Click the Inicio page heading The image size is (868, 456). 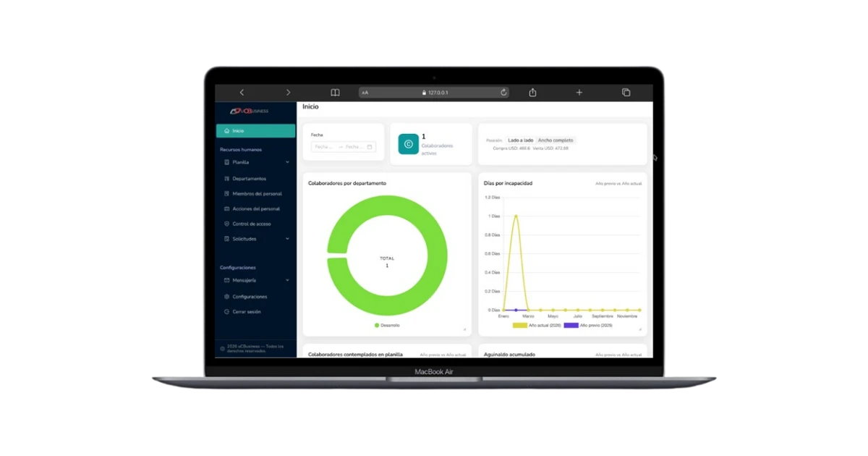(310, 106)
